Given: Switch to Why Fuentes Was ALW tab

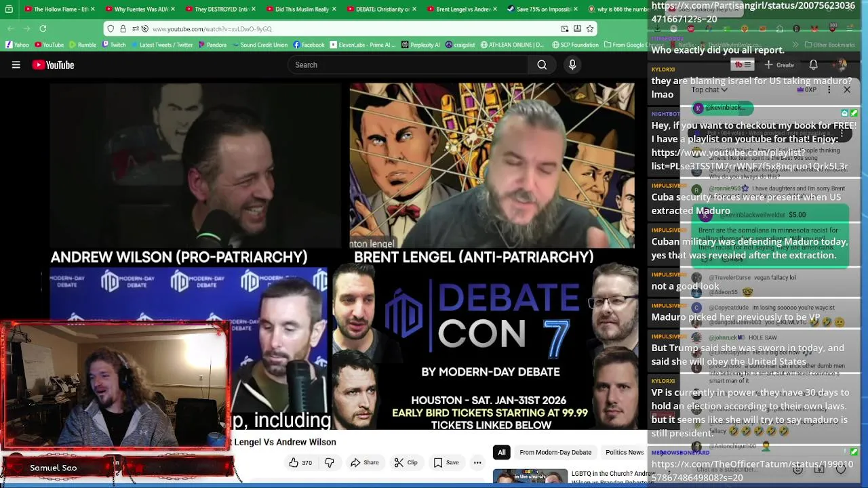Looking at the screenshot, I should pyautogui.click(x=141, y=9).
